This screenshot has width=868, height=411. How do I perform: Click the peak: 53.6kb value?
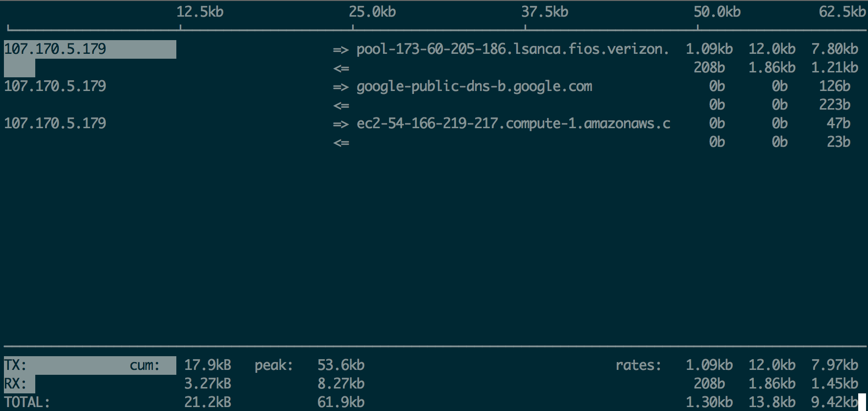click(x=341, y=365)
